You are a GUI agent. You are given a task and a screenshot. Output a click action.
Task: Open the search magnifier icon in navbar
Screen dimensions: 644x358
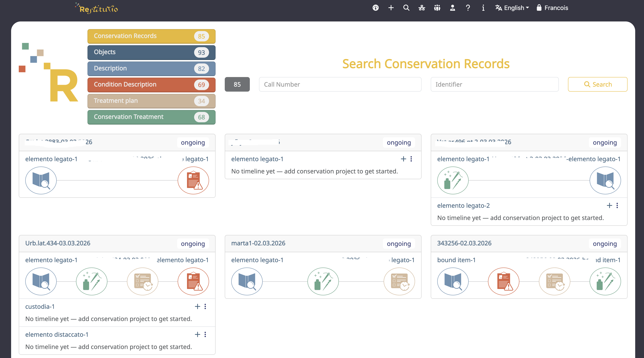[x=406, y=8]
